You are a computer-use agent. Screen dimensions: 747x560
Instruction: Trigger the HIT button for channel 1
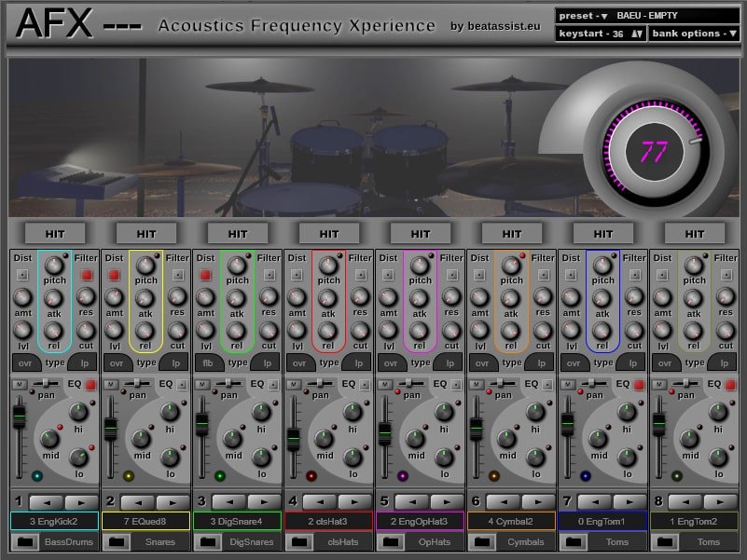point(55,234)
